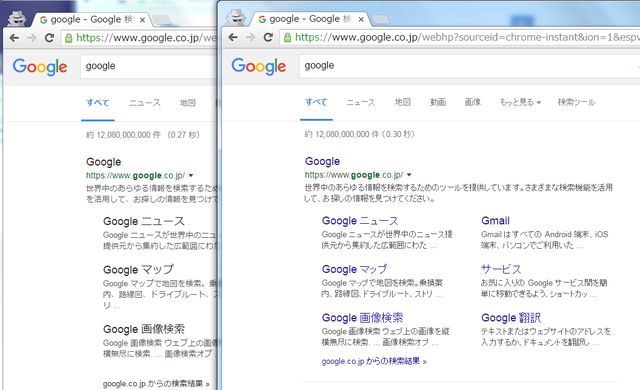Select 地図 tab in right window

403,102
